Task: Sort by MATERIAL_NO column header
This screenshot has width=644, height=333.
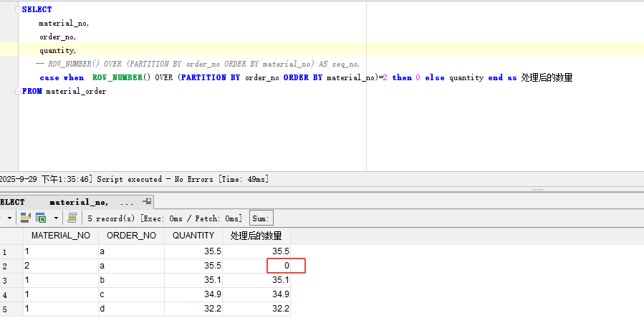Action: (x=60, y=236)
